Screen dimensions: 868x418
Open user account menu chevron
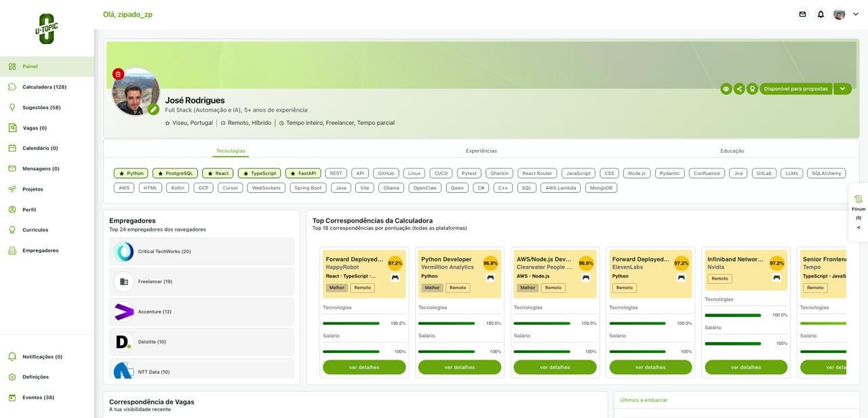(x=856, y=14)
